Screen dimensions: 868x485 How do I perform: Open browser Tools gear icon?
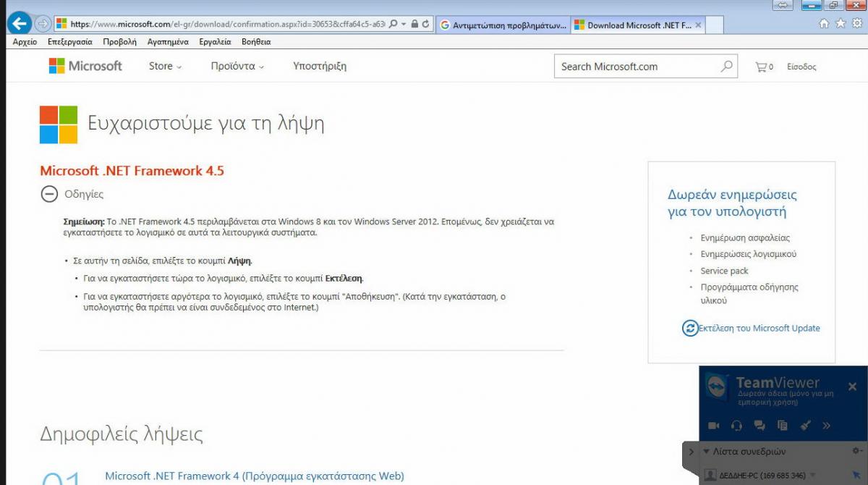[x=857, y=23]
